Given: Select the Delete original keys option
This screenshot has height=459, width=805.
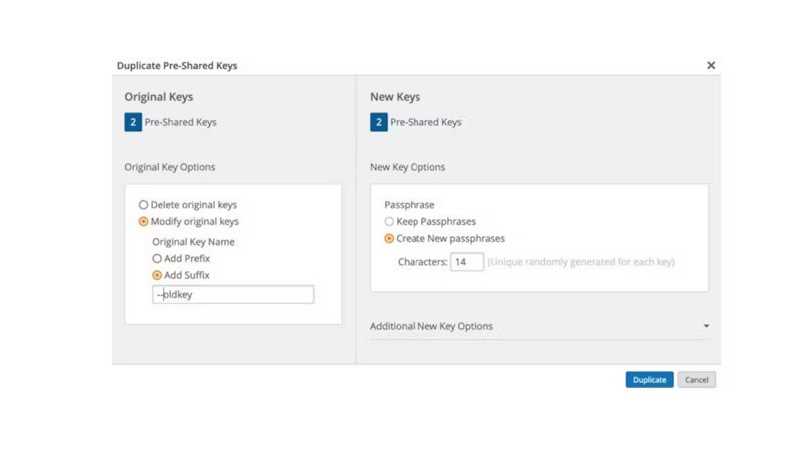Looking at the screenshot, I should (x=144, y=205).
